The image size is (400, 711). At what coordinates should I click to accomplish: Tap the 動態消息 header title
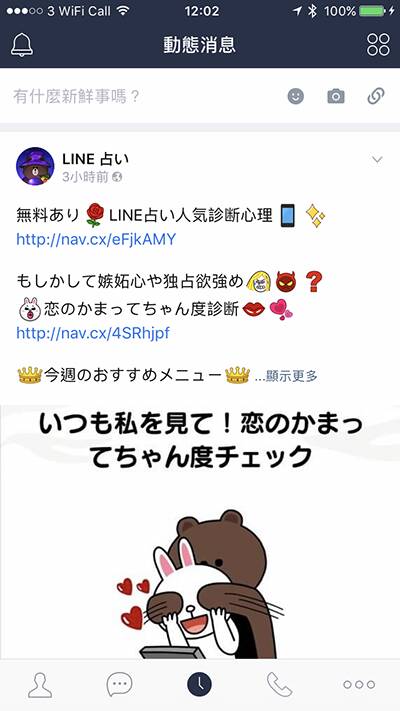[x=200, y=45]
